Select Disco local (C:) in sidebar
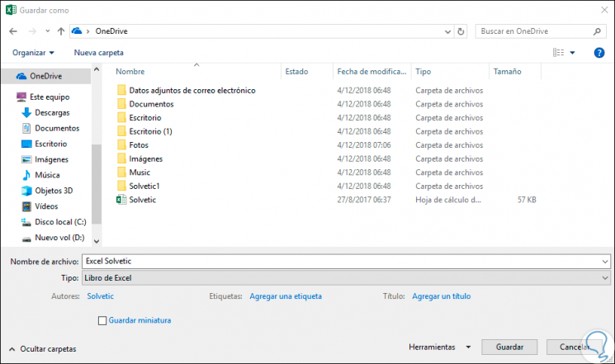 click(x=59, y=222)
